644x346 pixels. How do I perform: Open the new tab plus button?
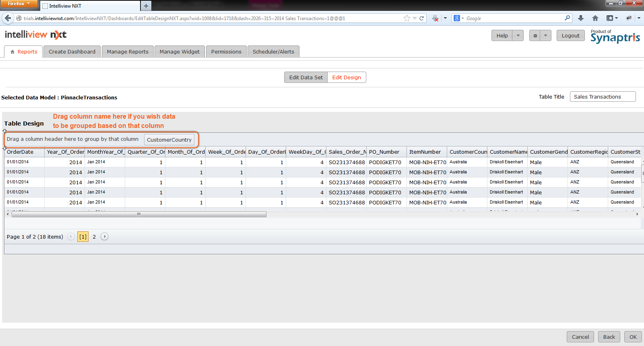[x=146, y=6]
